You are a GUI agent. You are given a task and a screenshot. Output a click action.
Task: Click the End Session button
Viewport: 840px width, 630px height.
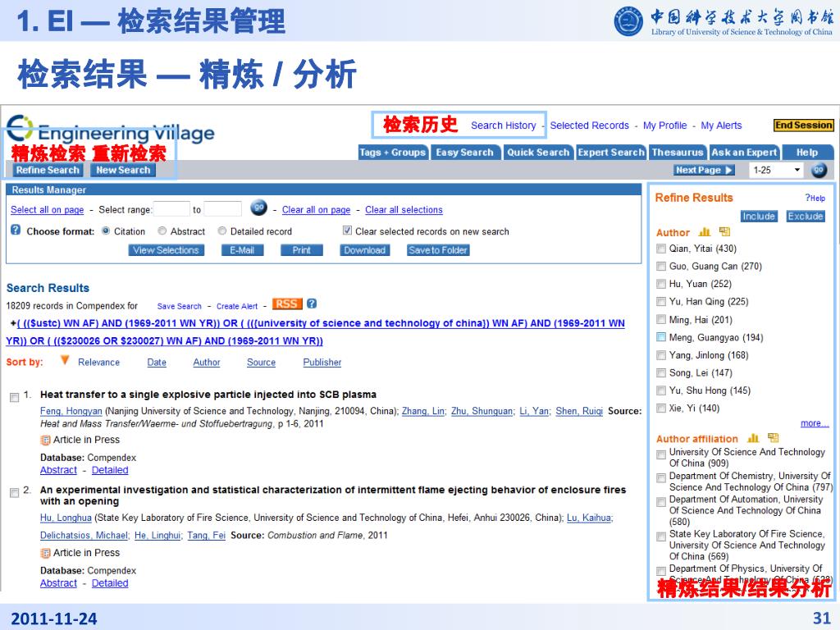pos(804,126)
